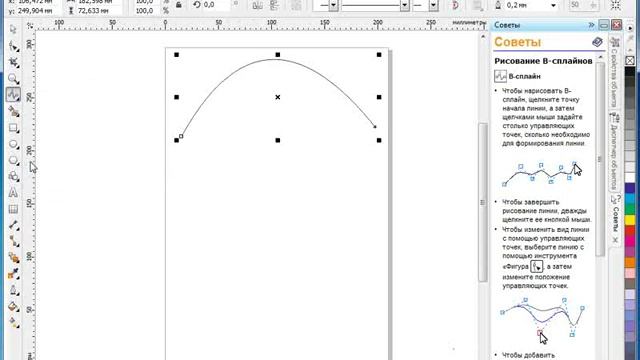Viewport: 640px width, 360px height.
Task: Select the Outline pen tool
Action: 13,290
